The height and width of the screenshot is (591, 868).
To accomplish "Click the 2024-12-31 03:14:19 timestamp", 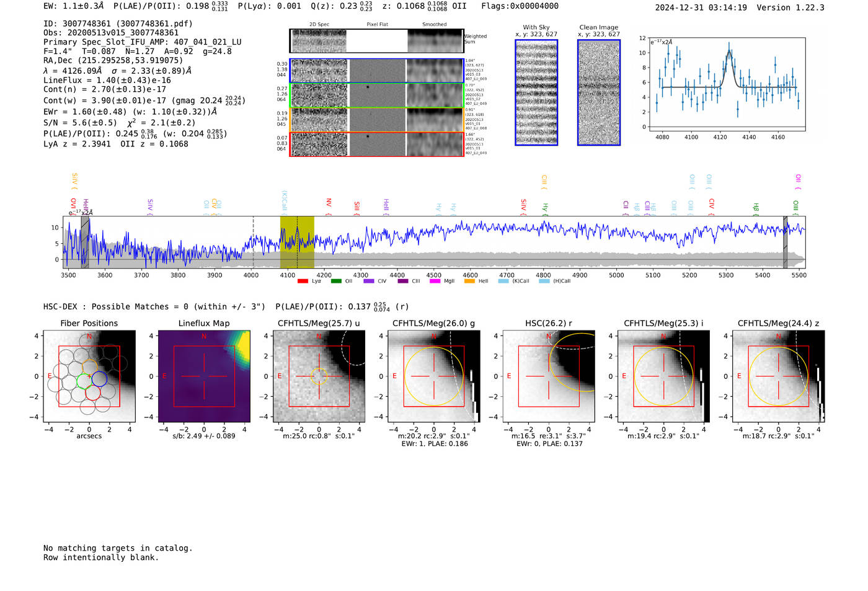I will point(701,7).
